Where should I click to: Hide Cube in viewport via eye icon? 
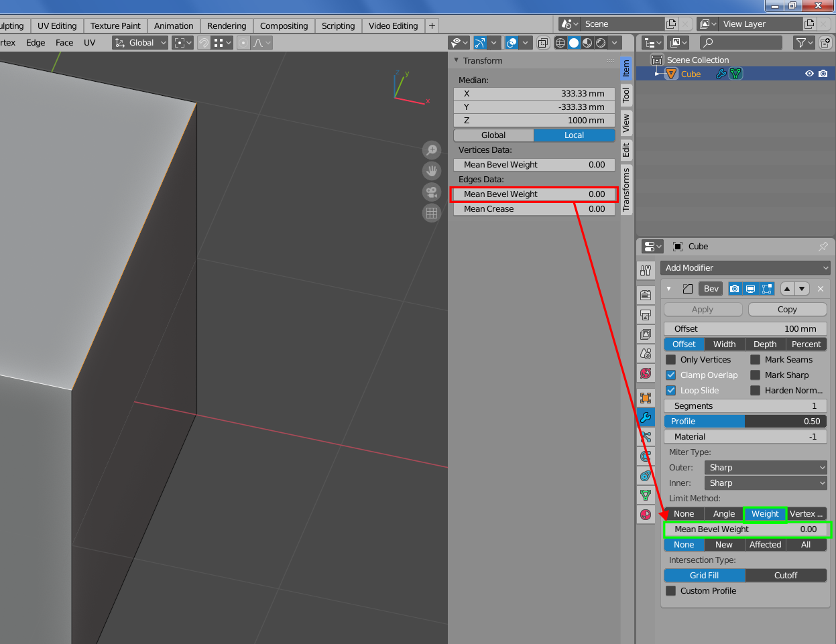point(809,74)
